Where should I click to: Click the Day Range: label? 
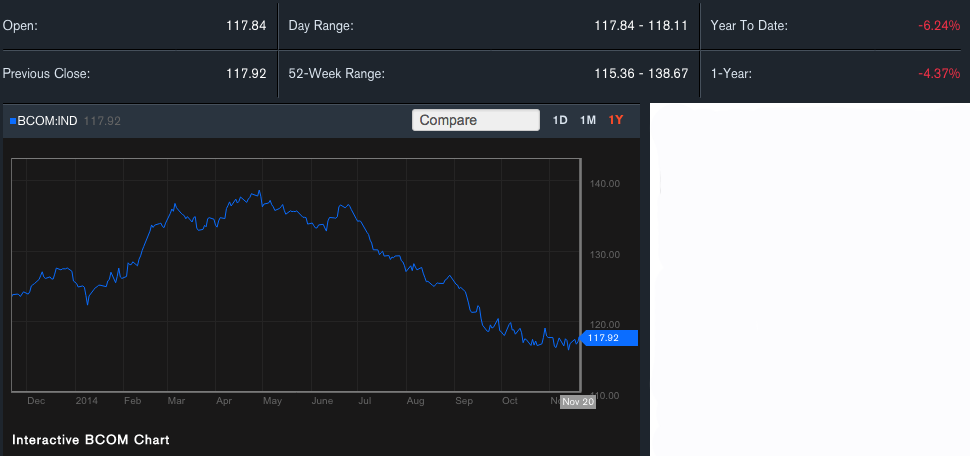[x=321, y=26]
